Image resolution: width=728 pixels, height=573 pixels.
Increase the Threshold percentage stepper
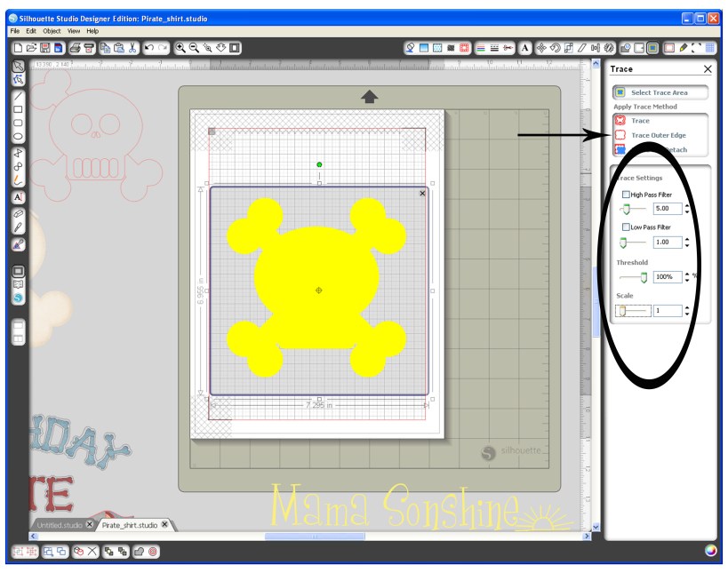[687, 275]
